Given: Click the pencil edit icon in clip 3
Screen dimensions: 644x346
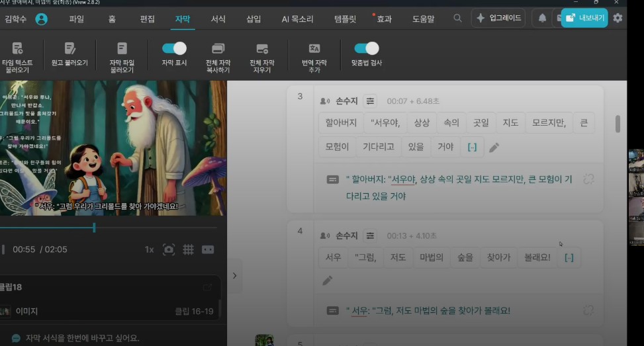Looking at the screenshot, I should tap(494, 148).
